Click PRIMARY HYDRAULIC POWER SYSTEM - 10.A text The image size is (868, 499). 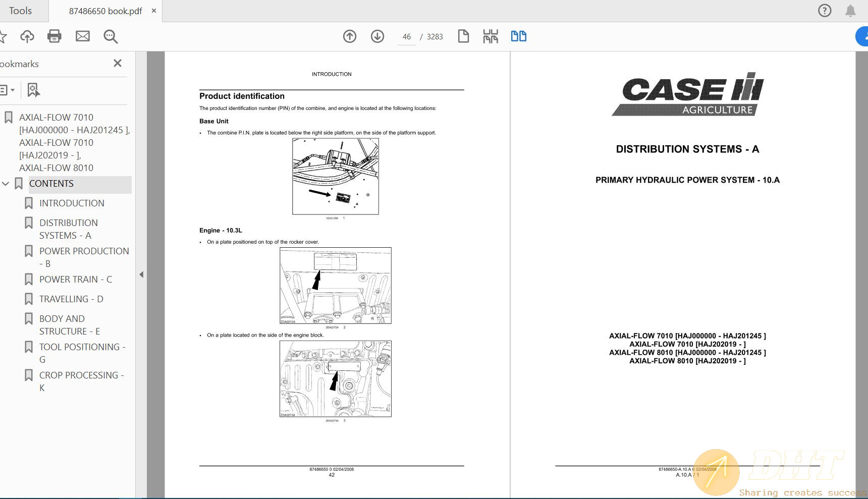point(687,180)
